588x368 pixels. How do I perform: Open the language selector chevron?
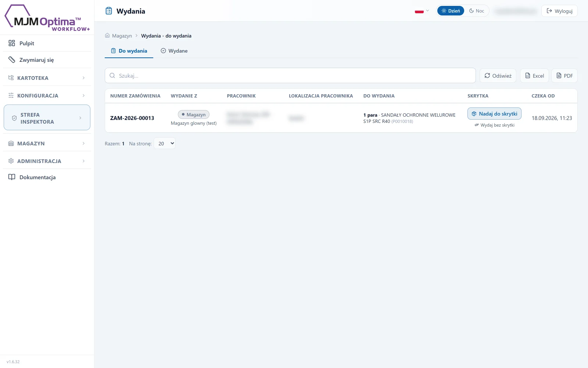pyautogui.click(x=427, y=11)
